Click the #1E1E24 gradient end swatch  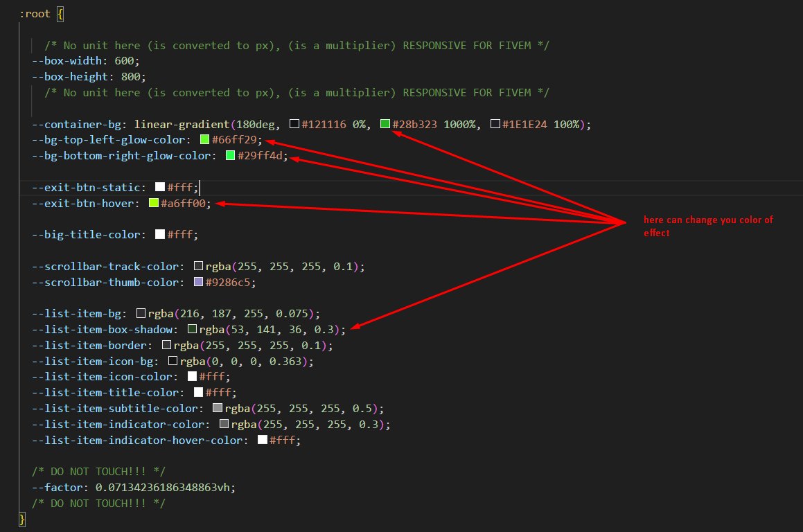pos(495,124)
